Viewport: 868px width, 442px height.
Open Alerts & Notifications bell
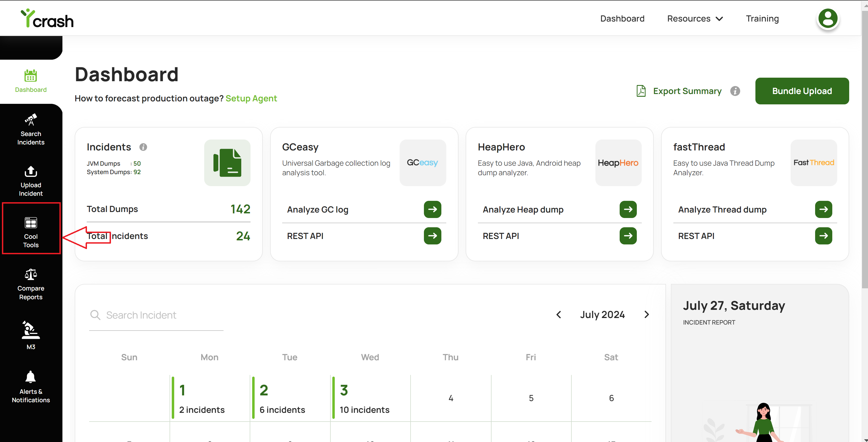[x=31, y=377]
